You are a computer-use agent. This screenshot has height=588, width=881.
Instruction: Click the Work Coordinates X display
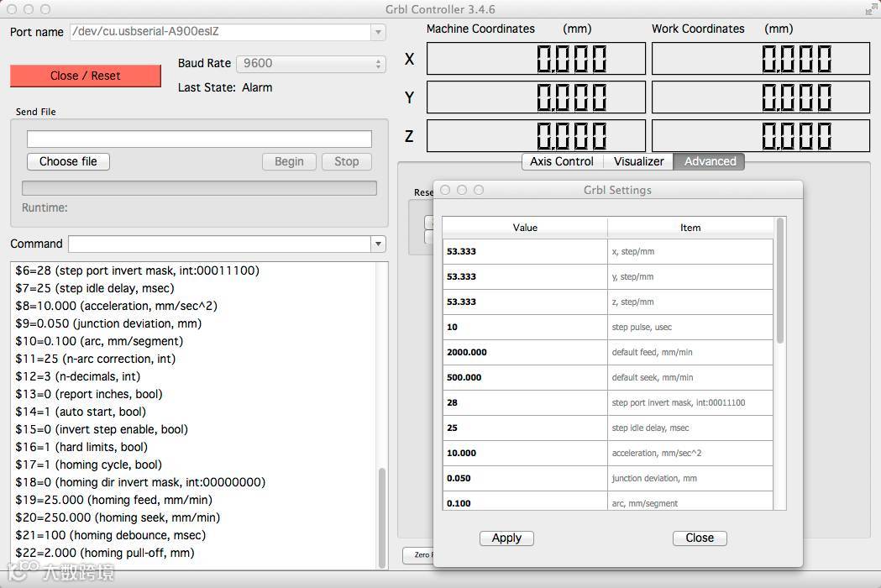pyautogui.click(x=761, y=59)
